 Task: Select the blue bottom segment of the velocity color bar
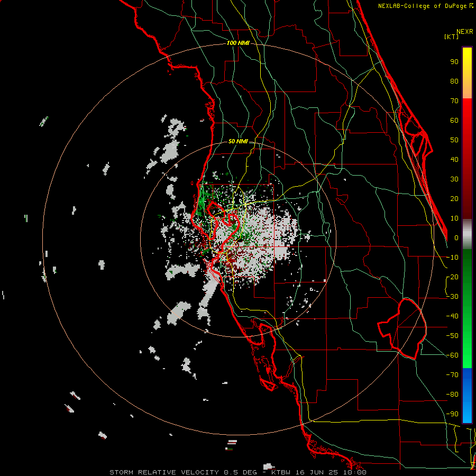click(467, 396)
